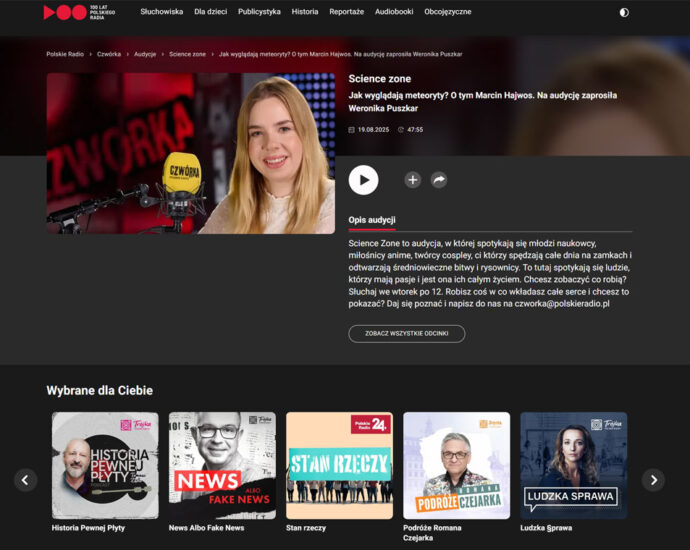Open the Dla dzieci menu
Image resolution: width=690 pixels, height=550 pixels.
(x=211, y=12)
